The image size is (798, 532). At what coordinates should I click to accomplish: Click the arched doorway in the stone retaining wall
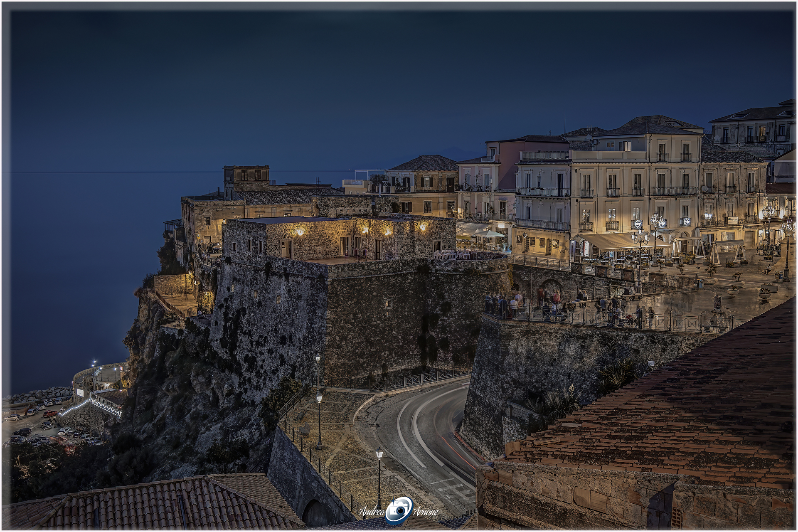click(550, 286)
